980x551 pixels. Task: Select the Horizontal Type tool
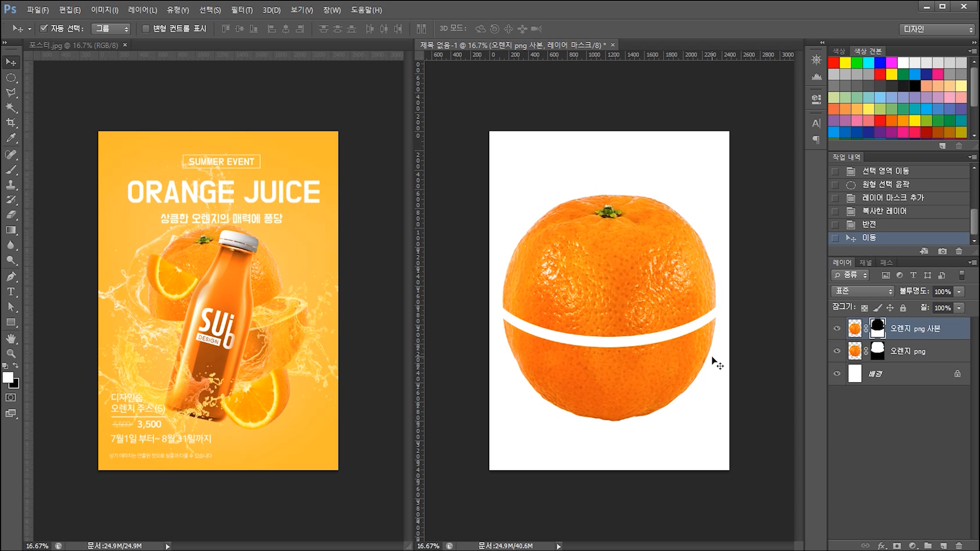coord(11,292)
